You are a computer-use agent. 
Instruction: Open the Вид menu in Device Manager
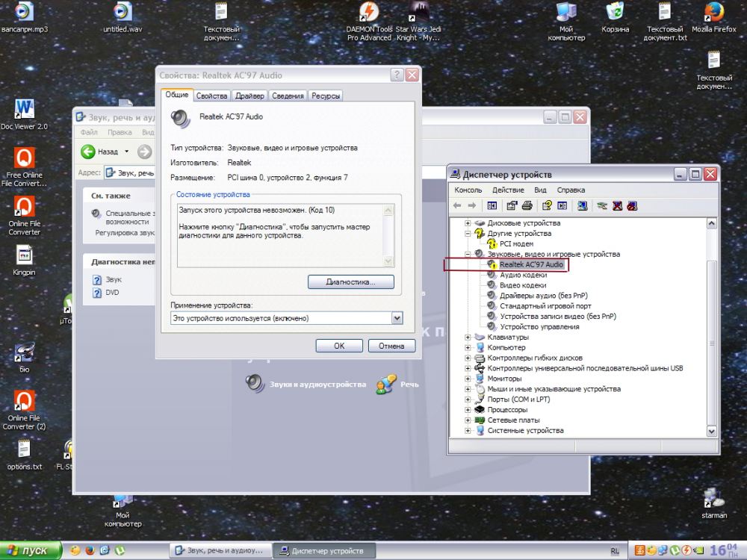540,190
